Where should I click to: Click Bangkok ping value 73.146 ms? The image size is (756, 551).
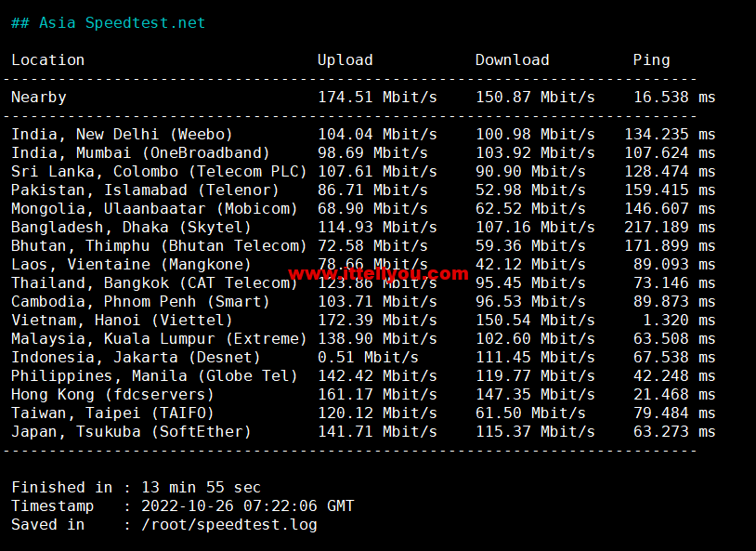[674, 283]
